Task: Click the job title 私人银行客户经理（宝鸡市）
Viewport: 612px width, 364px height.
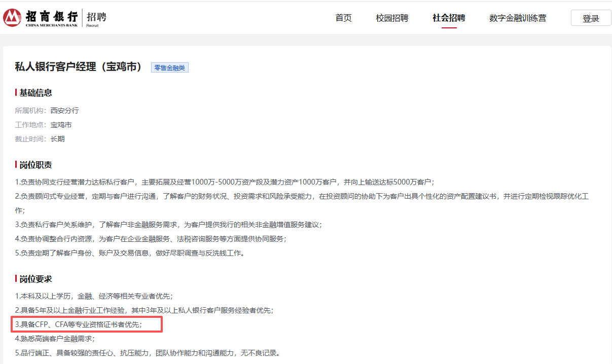Action: (80, 67)
